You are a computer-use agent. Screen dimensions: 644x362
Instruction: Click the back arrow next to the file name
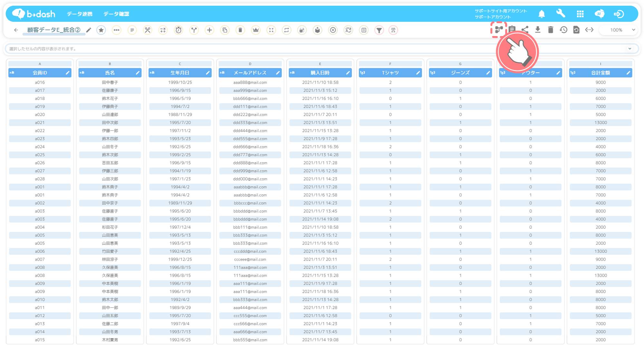click(16, 30)
